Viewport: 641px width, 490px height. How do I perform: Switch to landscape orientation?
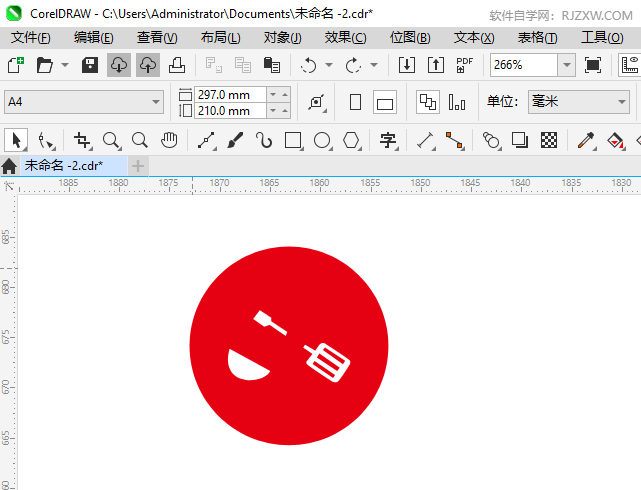pyautogui.click(x=385, y=102)
